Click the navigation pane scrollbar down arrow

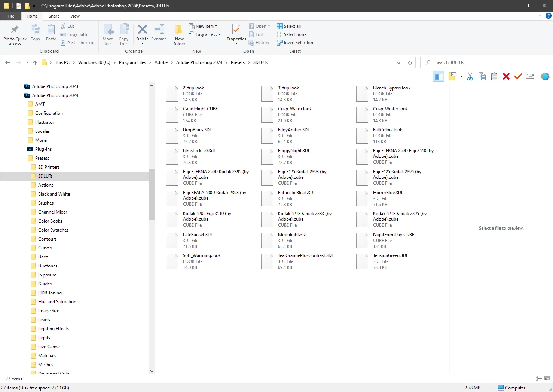click(152, 371)
